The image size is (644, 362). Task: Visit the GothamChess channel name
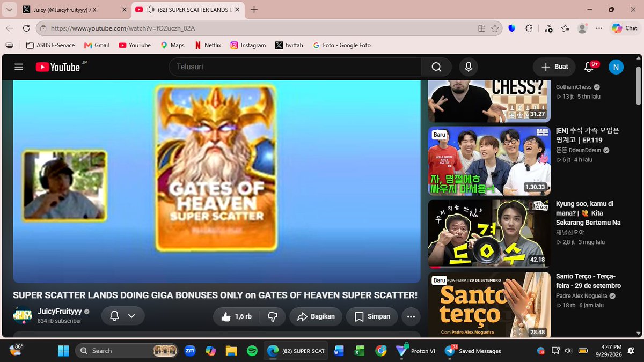pos(574,87)
